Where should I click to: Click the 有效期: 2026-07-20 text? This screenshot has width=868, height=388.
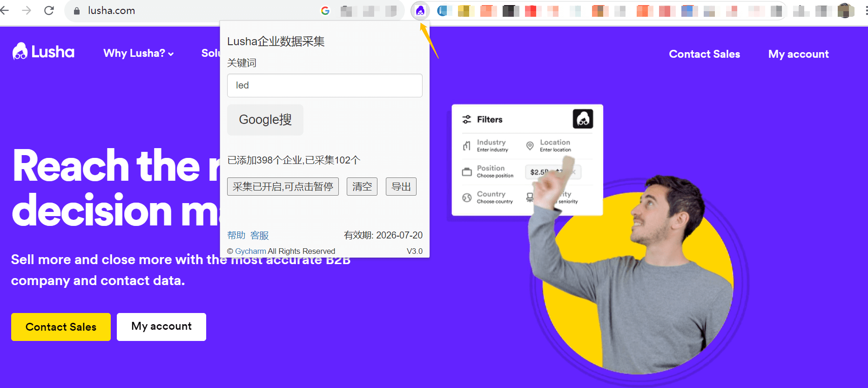tap(383, 235)
